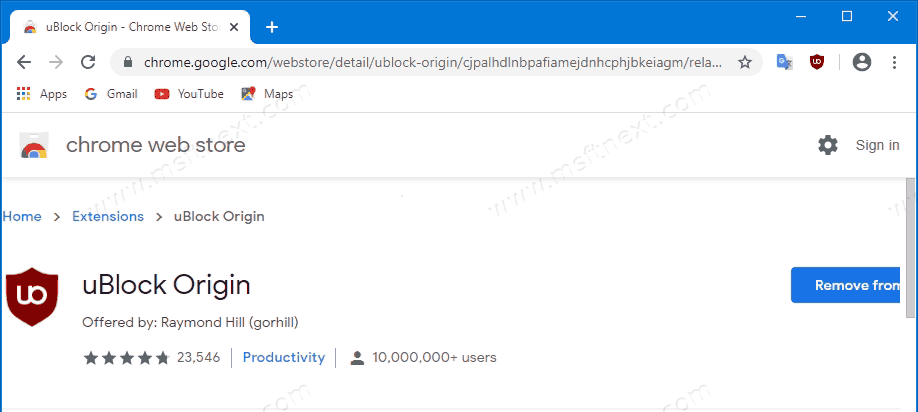Open web store settings gear
Screen dimensions: 918x412
[828, 145]
